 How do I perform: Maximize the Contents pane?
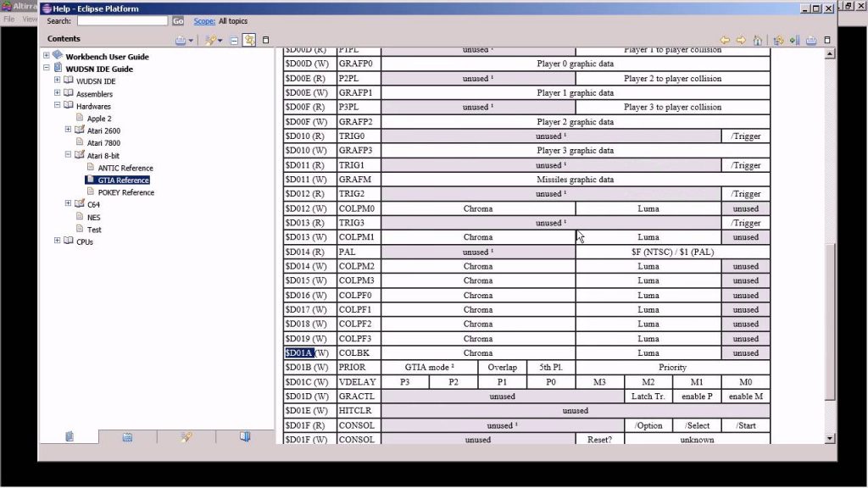click(x=265, y=40)
